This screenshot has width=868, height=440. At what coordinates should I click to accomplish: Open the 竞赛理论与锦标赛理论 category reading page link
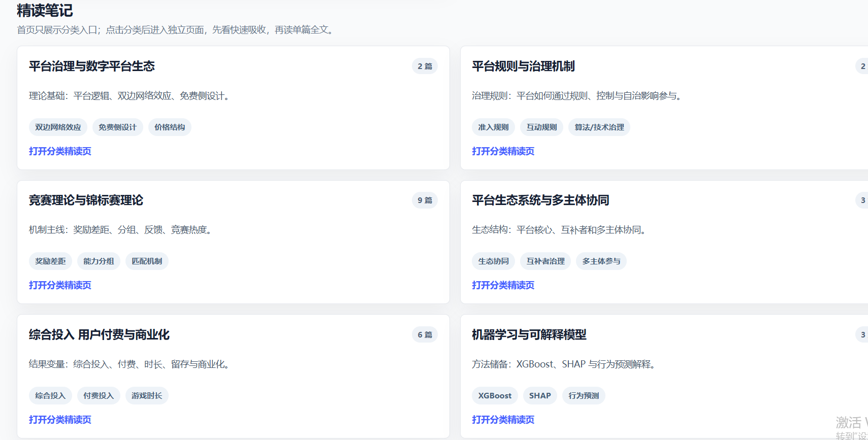[x=60, y=285]
